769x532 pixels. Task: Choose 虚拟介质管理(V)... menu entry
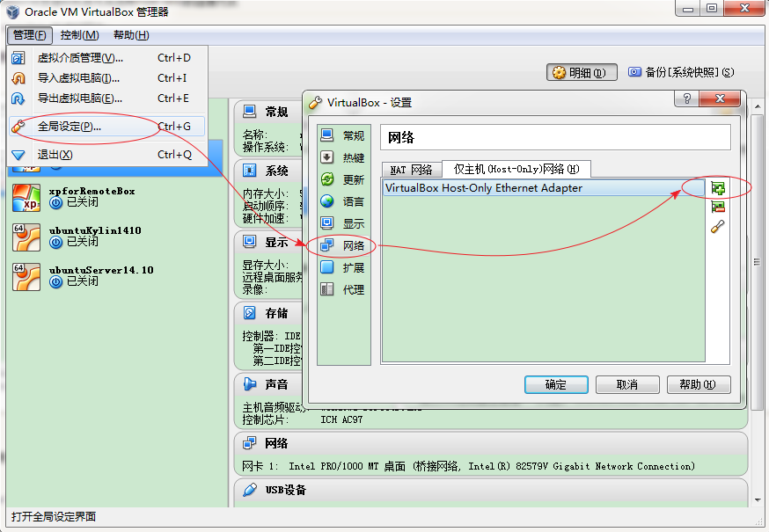click(x=108, y=58)
